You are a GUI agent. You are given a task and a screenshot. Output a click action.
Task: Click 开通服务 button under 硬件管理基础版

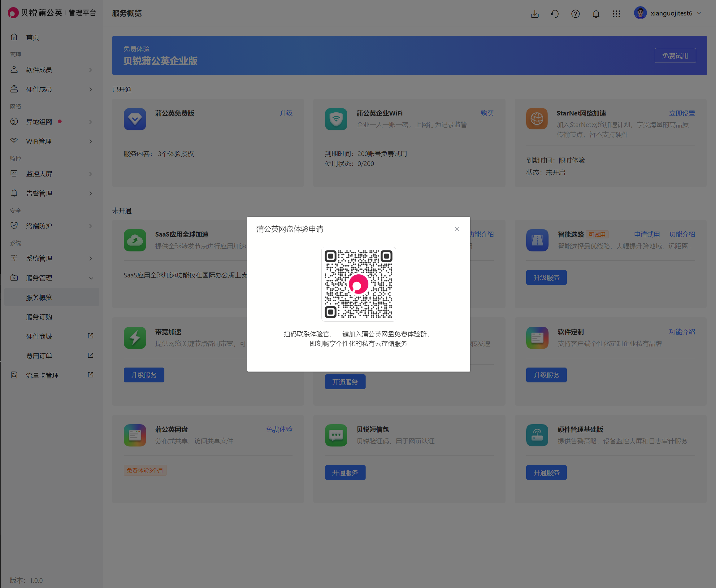(546, 473)
